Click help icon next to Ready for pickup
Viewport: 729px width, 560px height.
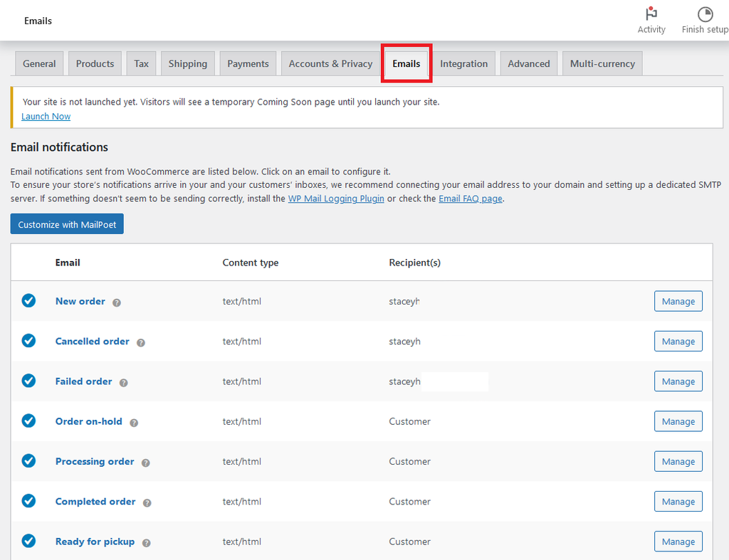pyautogui.click(x=146, y=542)
